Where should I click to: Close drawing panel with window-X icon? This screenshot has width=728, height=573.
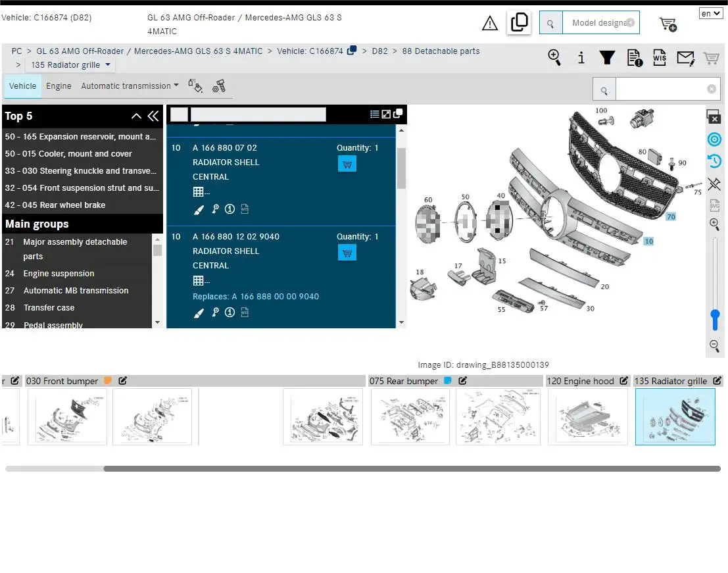click(713, 116)
